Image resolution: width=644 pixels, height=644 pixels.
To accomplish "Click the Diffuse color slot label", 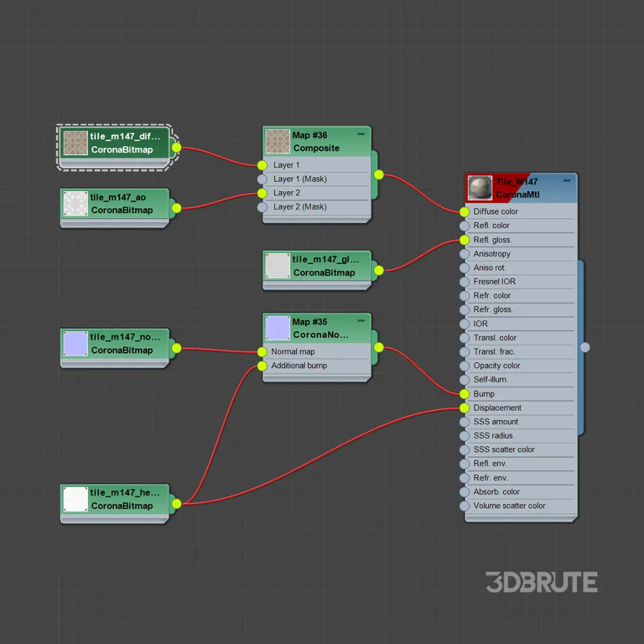I will coord(496,212).
